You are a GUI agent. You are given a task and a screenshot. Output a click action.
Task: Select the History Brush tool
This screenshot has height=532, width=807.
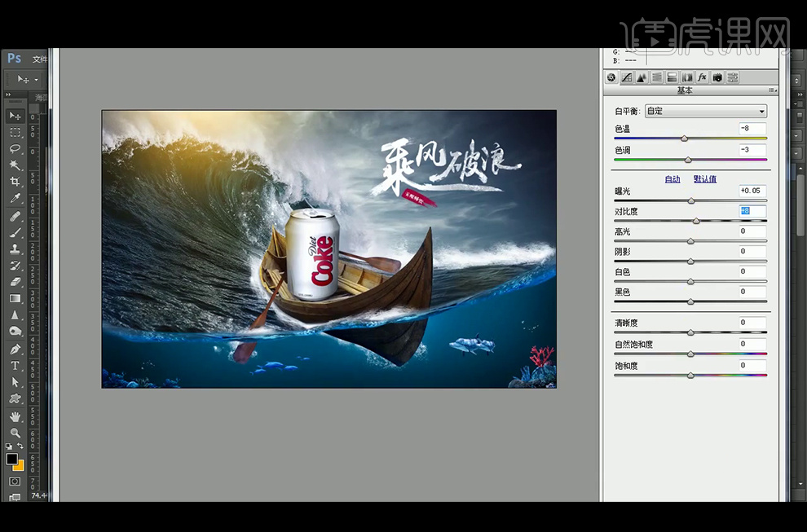tap(15, 266)
